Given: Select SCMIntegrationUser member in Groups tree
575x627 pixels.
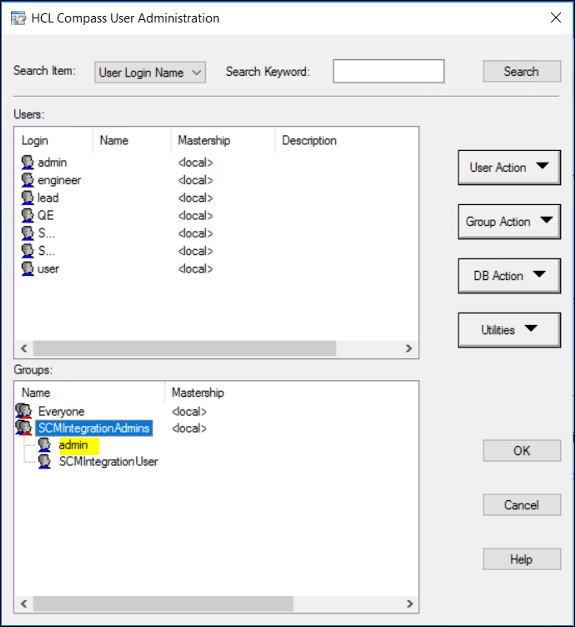Looking at the screenshot, I should coord(108,461).
